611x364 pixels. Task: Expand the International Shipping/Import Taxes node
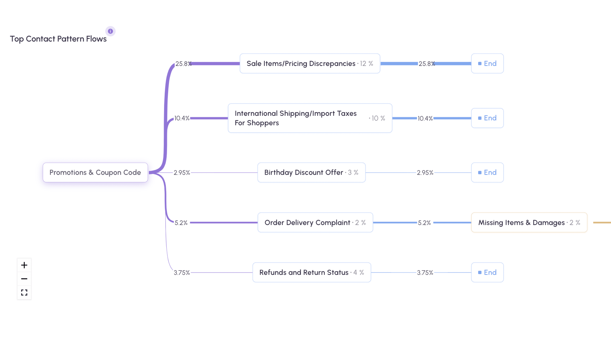pyautogui.click(x=310, y=118)
